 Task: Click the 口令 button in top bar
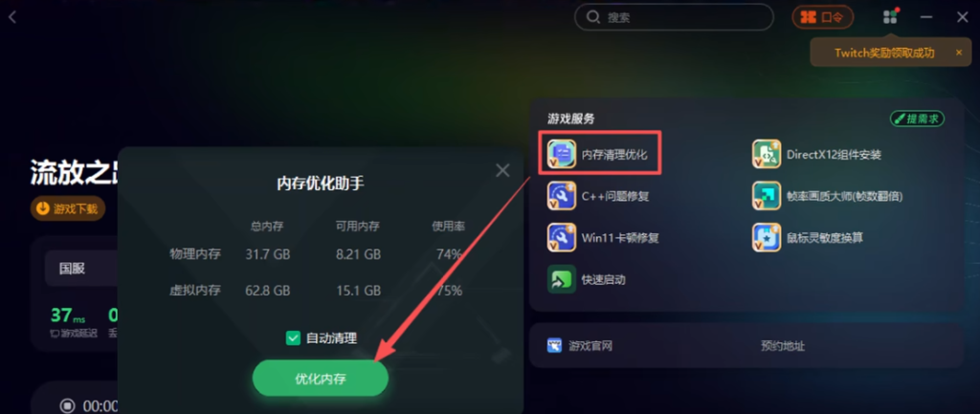click(x=822, y=17)
